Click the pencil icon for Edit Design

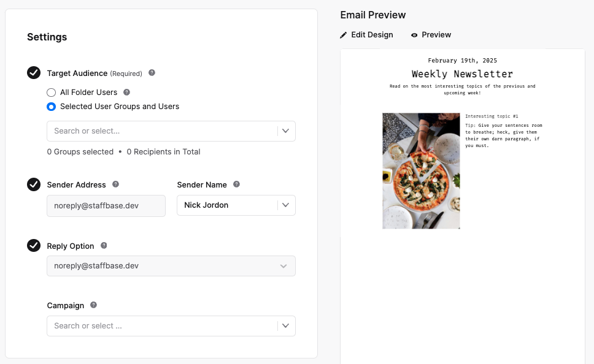(x=343, y=35)
